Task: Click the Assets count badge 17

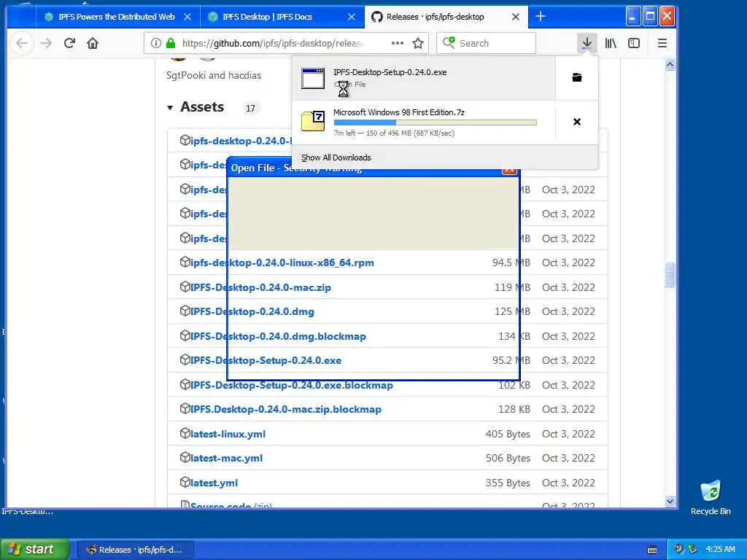Action: pos(250,108)
